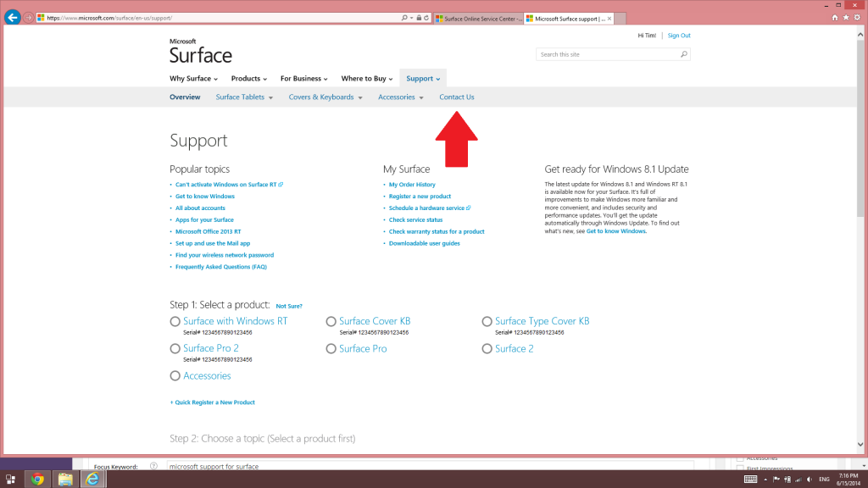
Task: Click the address bar search magnifier icon
Action: [x=404, y=18]
